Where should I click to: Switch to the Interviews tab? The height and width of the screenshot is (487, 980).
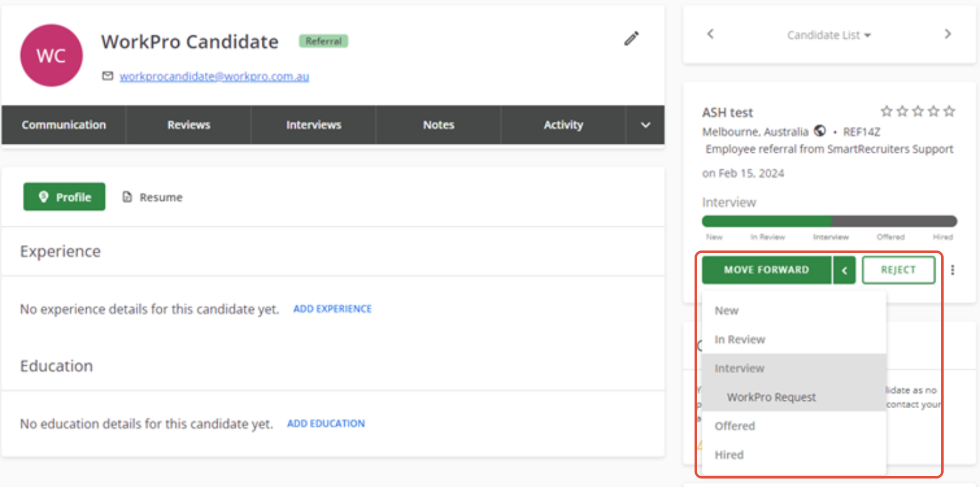[x=313, y=124]
